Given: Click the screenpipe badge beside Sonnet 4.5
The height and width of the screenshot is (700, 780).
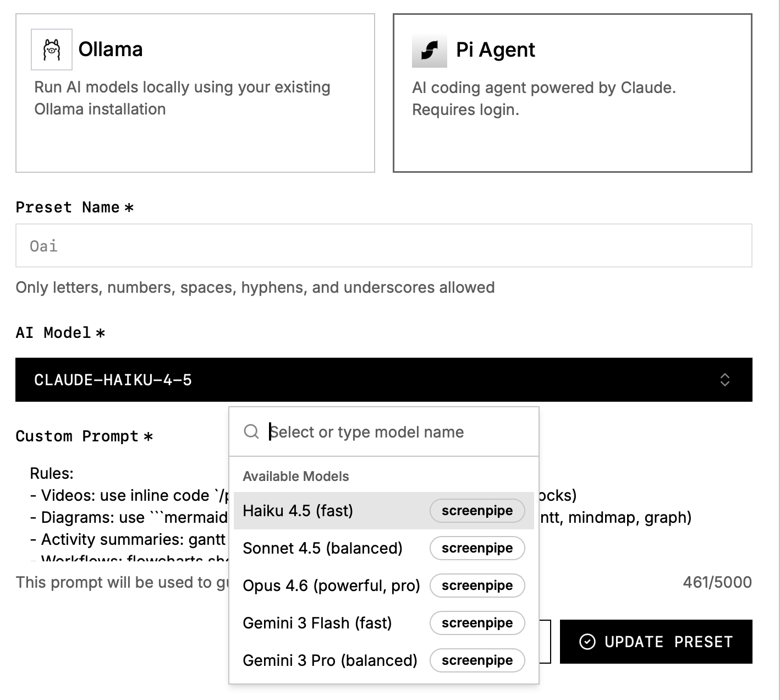Looking at the screenshot, I should 477,548.
